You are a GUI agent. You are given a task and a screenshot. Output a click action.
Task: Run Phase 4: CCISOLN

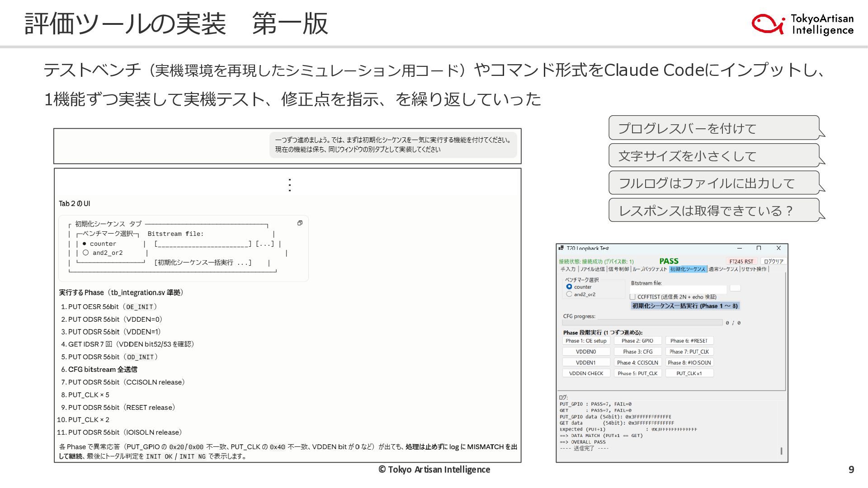[x=638, y=362]
